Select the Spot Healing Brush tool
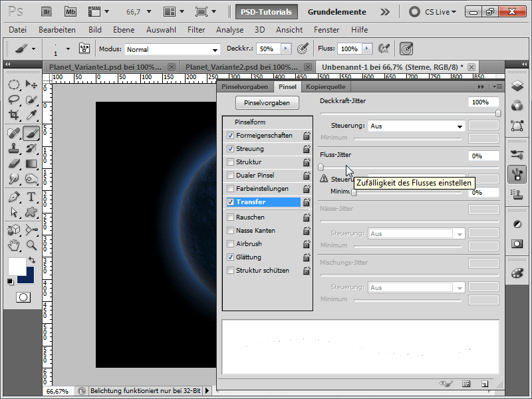The width and height of the screenshot is (532, 399). (x=14, y=133)
